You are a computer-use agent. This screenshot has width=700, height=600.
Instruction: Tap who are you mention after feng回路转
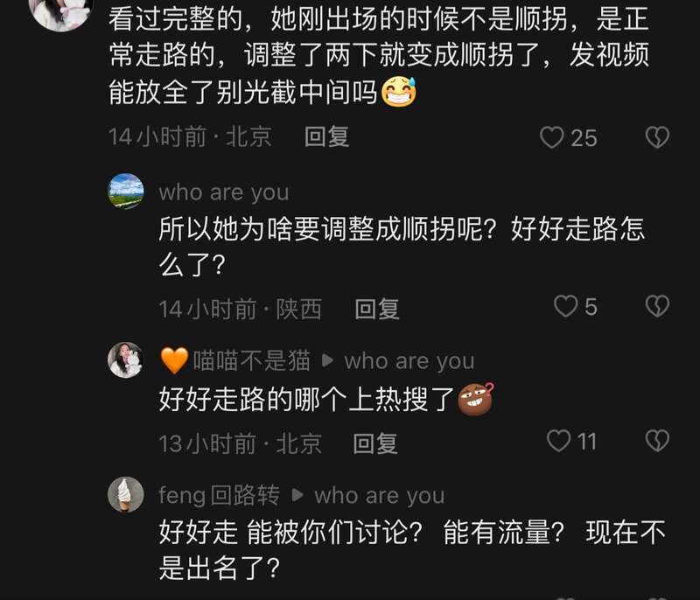click(x=380, y=496)
